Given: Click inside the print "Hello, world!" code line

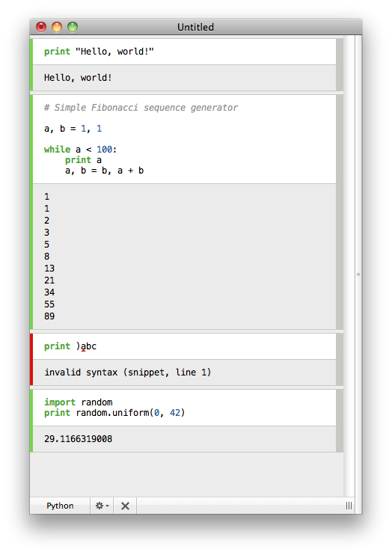Looking at the screenshot, I should point(99,52).
